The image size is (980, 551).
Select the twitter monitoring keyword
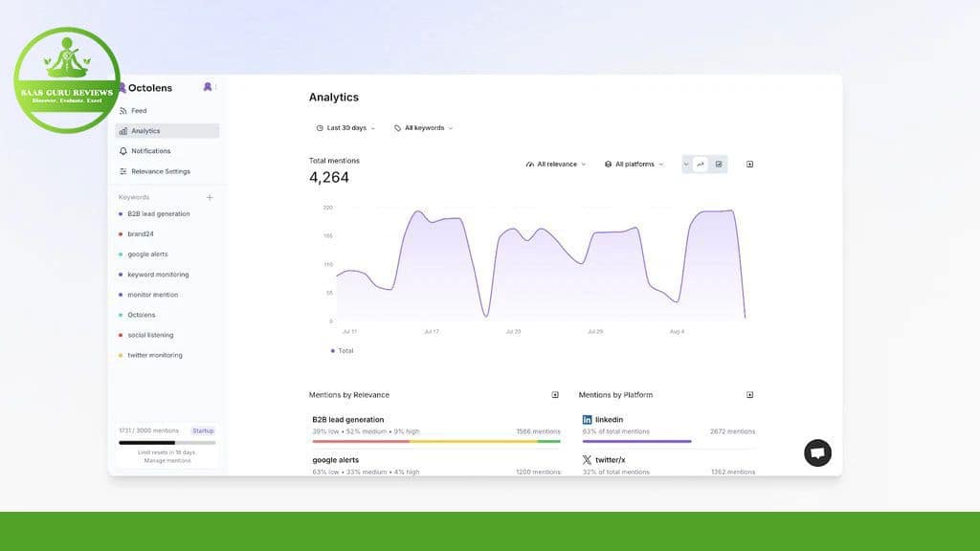pyautogui.click(x=154, y=355)
